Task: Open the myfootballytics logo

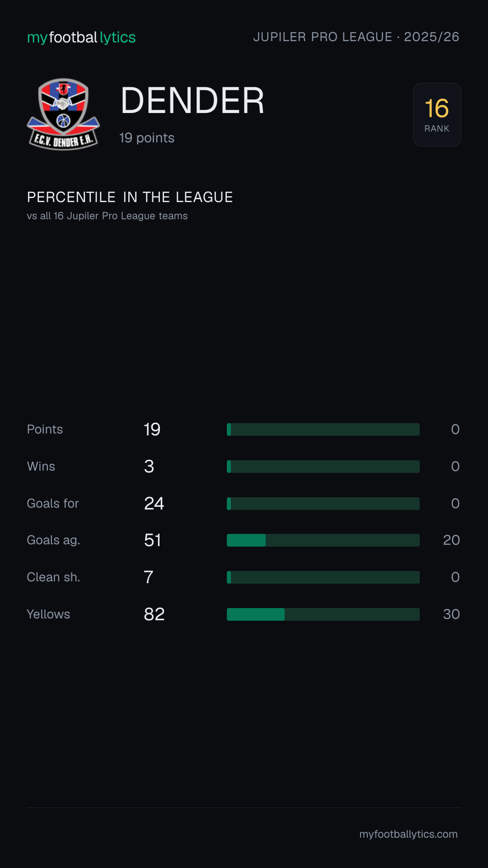Action: (x=81, y=37)
